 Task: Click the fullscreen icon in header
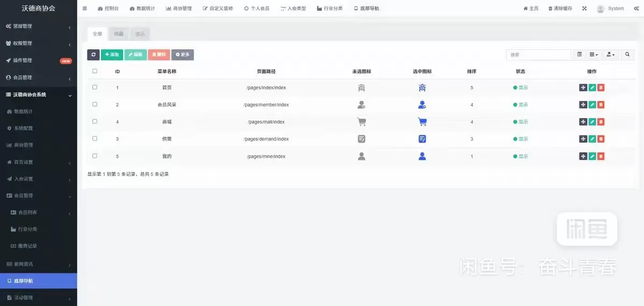point(584,9)
